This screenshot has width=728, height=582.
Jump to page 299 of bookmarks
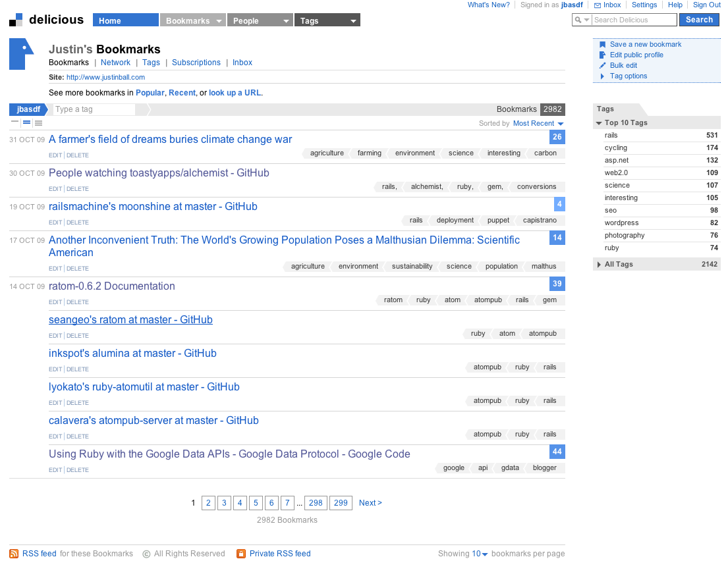[x=341, y=503]
